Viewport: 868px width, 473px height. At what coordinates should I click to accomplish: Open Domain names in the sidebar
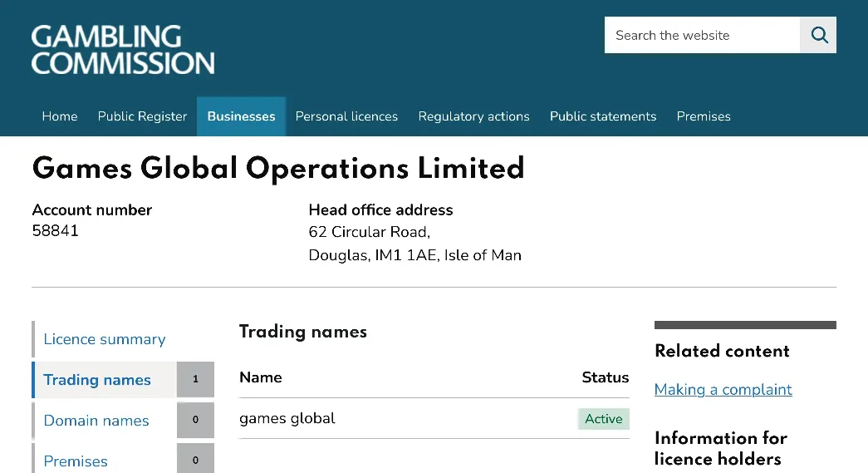click(x=96, y=421)
